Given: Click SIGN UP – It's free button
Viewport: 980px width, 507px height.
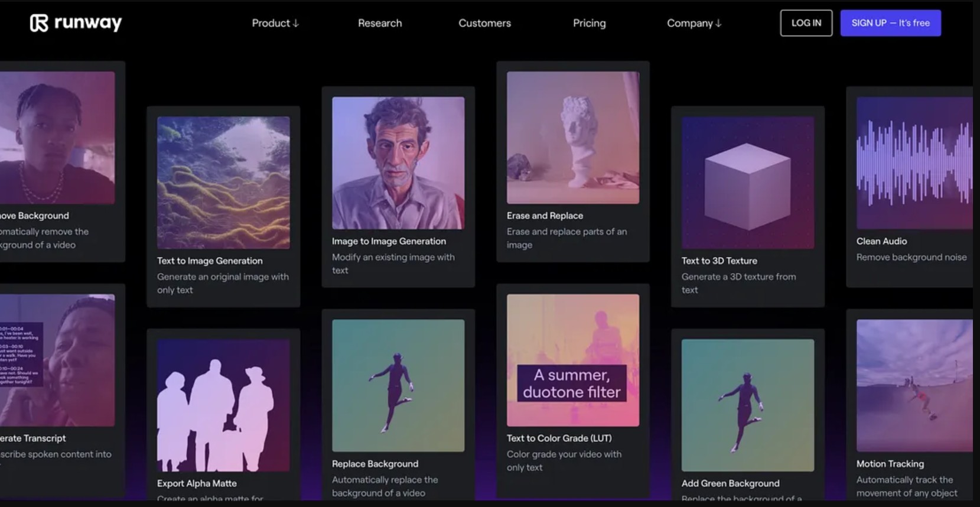Looking at the screenshot, I should coord(891,23).
